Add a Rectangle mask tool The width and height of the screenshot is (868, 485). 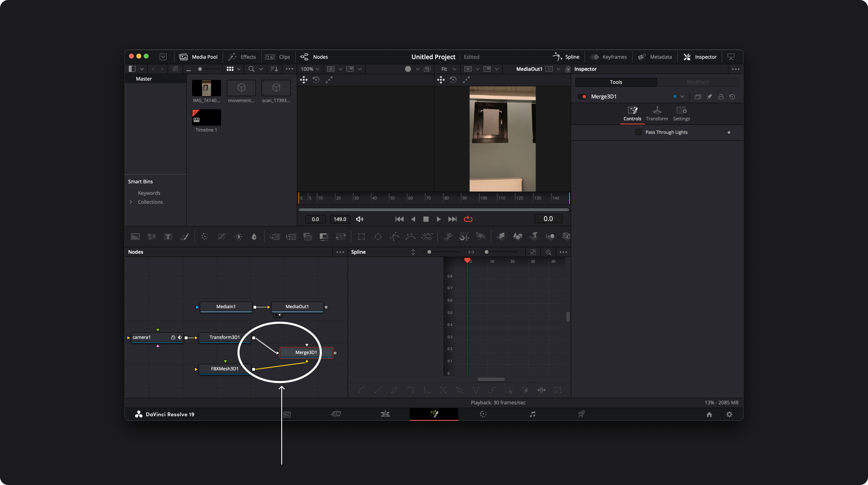pos(361,237)
